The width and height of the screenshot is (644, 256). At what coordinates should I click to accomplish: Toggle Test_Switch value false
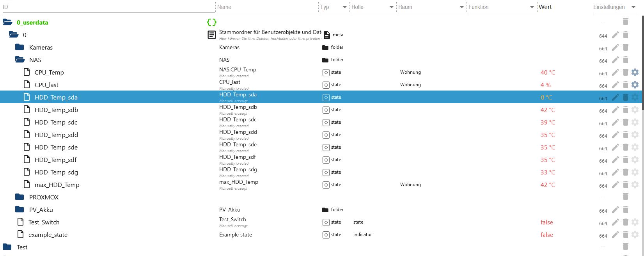[x=546, y=222]
